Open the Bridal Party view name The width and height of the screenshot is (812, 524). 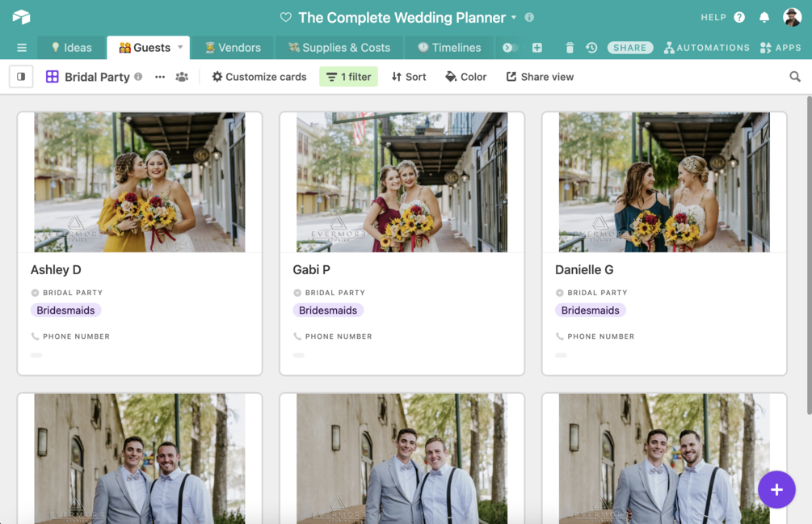(97, 77)
